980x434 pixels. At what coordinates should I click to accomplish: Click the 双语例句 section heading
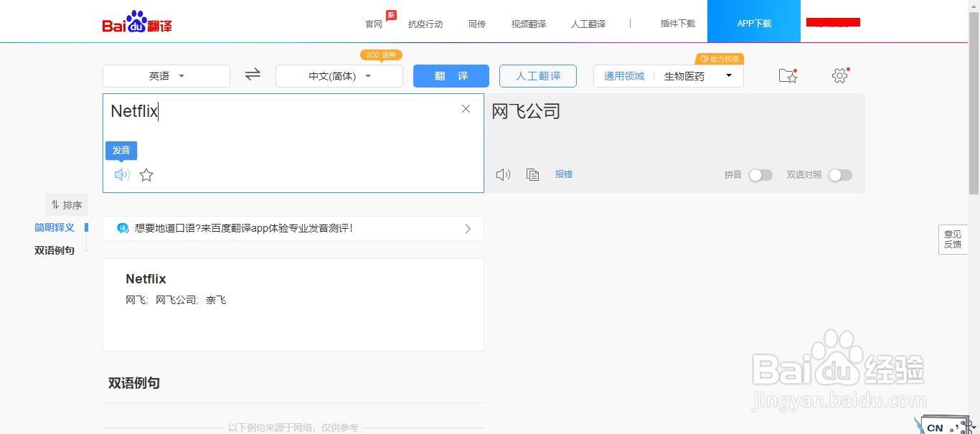coord(134,383)
